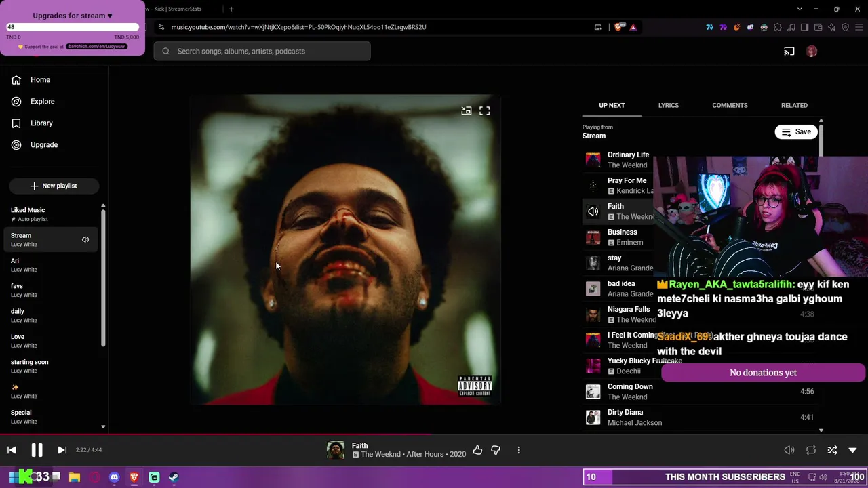Open browser extensions puzzle icon
This screenshot has height=488, width=868.
[778, 27]
